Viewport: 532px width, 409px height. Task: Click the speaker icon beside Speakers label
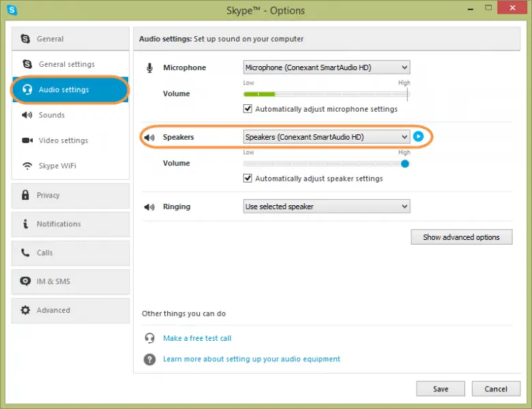[149, 137]
